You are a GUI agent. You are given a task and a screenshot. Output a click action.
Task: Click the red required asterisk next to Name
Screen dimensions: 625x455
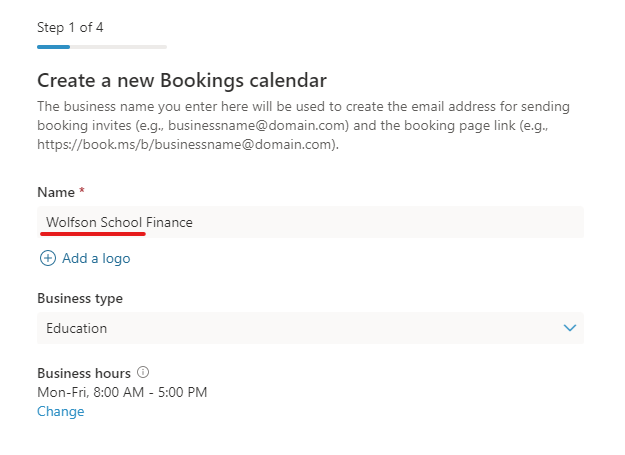[x=82, y=192]
